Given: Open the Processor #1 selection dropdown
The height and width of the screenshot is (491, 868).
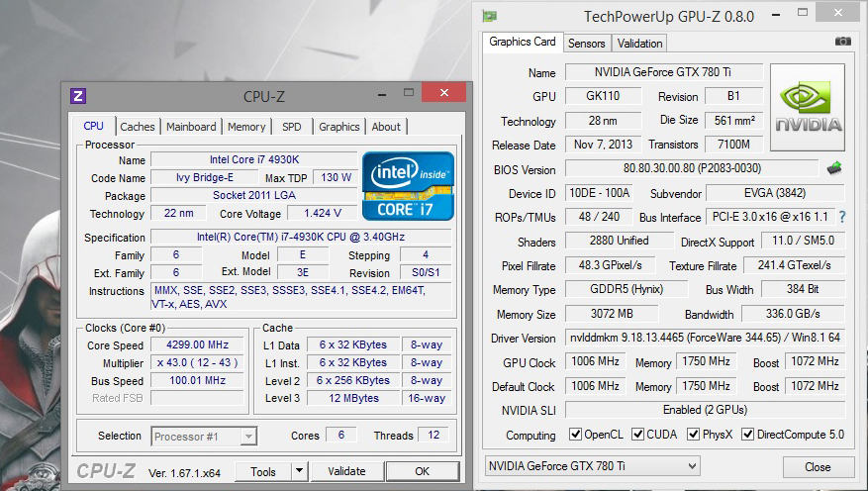Looking at the screenshot, I should (248, 437).
